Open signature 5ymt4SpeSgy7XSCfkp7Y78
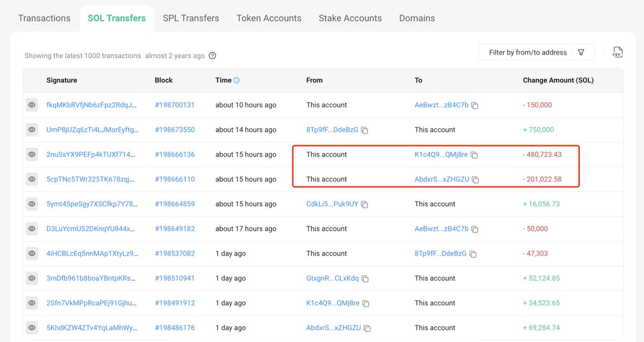 [x=92, y=204]
